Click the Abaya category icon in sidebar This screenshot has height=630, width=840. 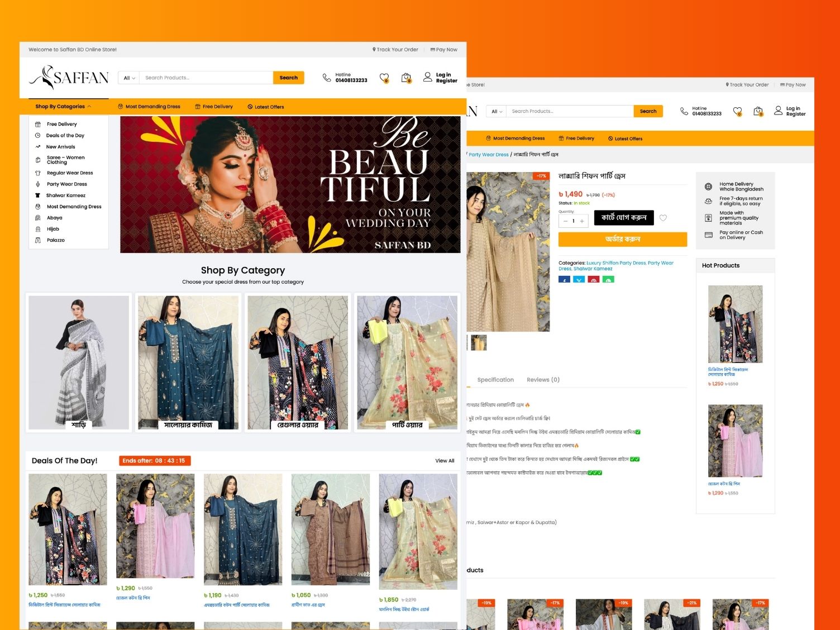tap(38, 218)
